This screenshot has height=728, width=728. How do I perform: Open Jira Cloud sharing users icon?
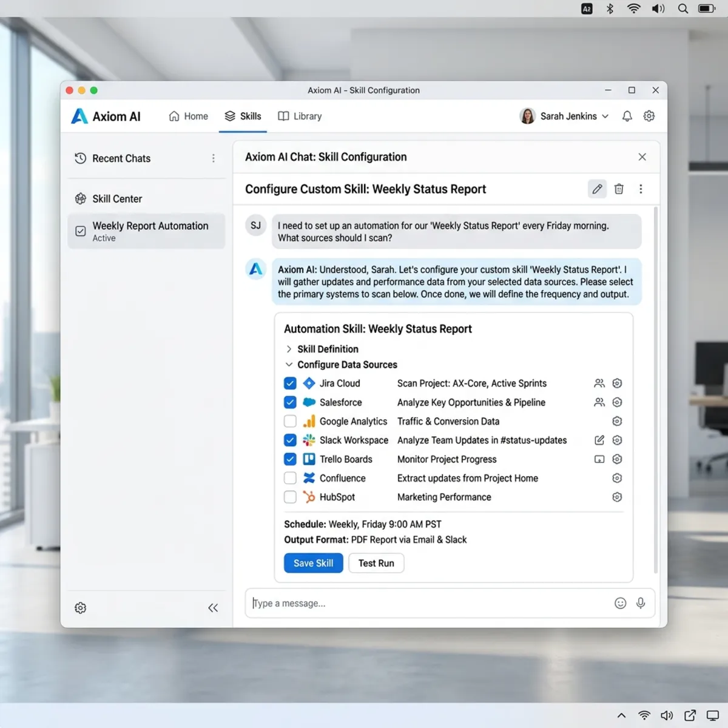[x=599, y=383]
